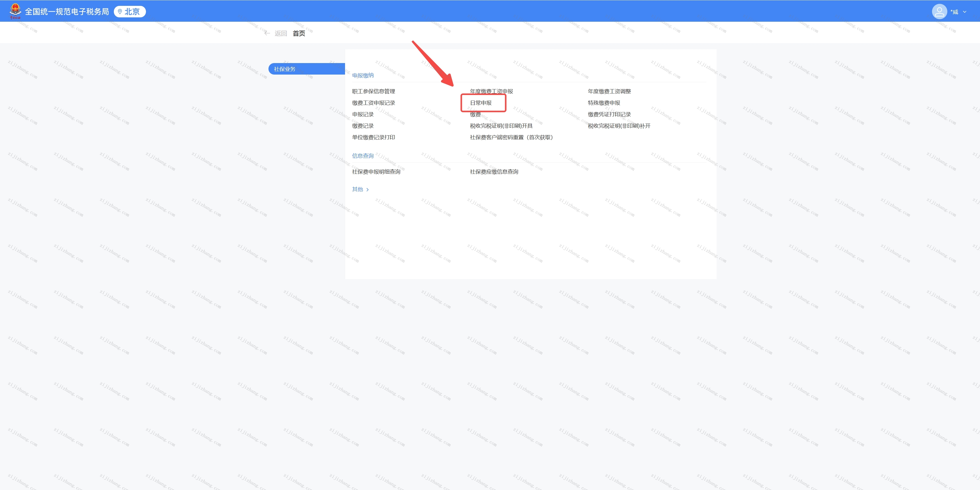Viewport: 980px width, 490px height.
Task: Open 缴费凭证打印记录
Action: click(x=609, y=114)
